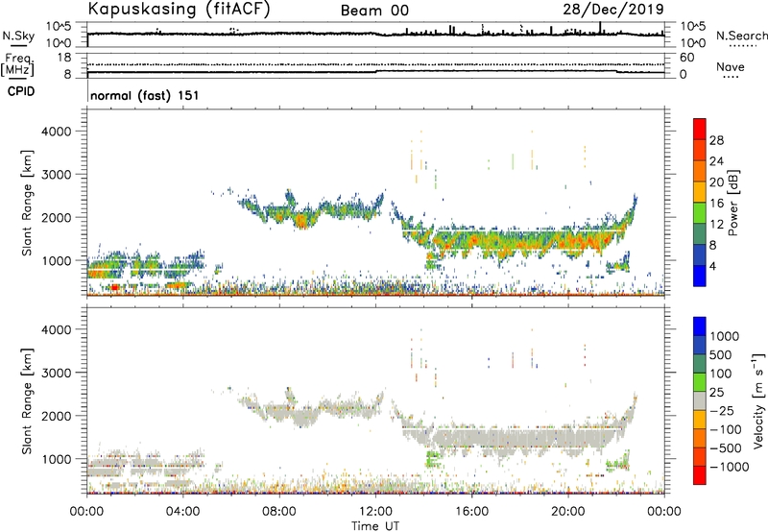Click the '28' tick on the power colorbar
Image resolution: width=768 pixels, height=532 pixels.
tap(716, 140)
